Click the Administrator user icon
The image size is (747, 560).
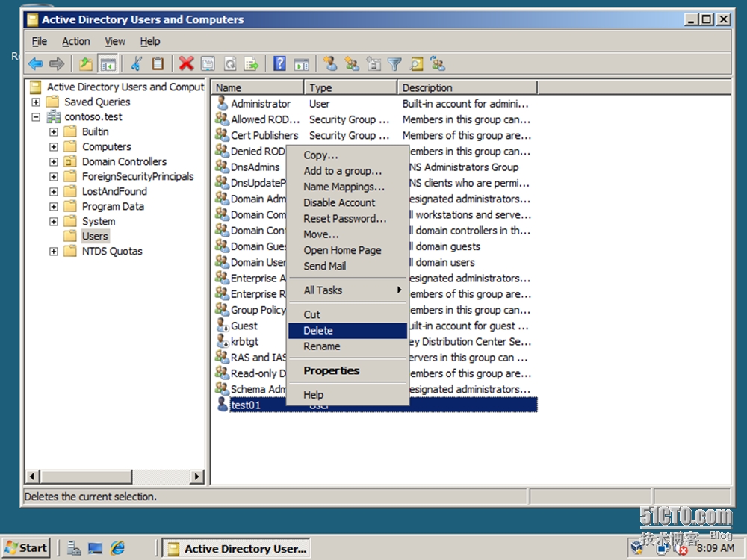tap(222, 103)
